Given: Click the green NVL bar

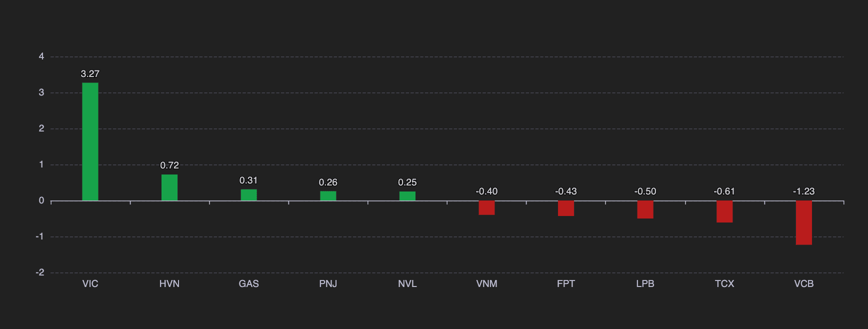Looking at the screenshot, I should (407, 196).
